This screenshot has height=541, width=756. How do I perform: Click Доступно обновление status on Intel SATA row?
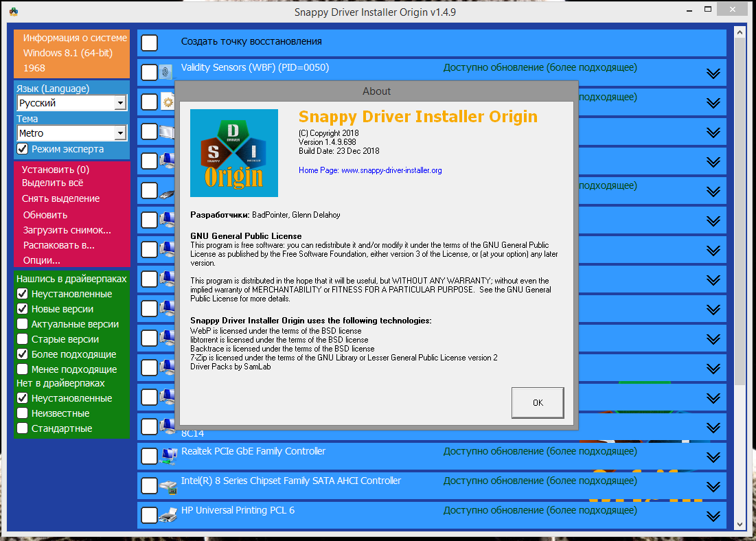(540, 481)
